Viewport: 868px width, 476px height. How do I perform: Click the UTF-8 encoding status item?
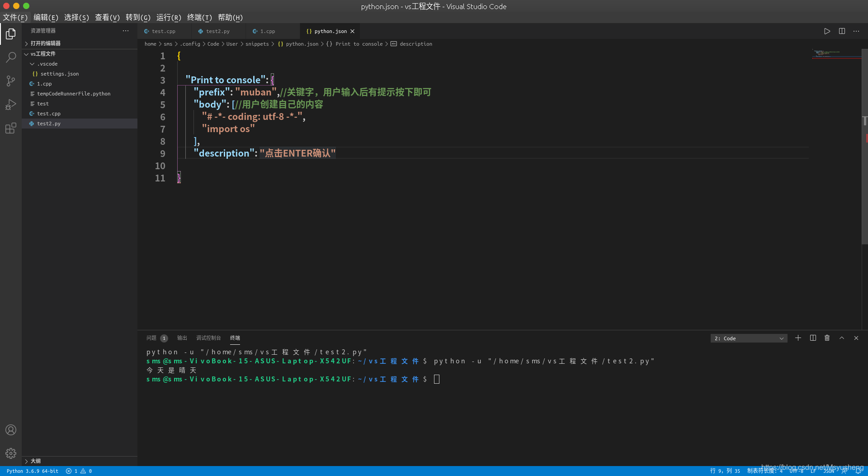[x=797, y=471]
